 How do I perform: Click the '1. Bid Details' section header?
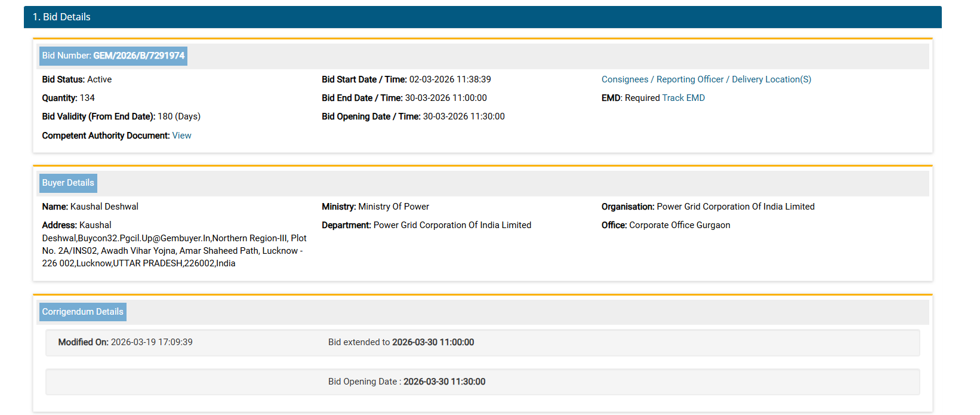tap(61, 17)
